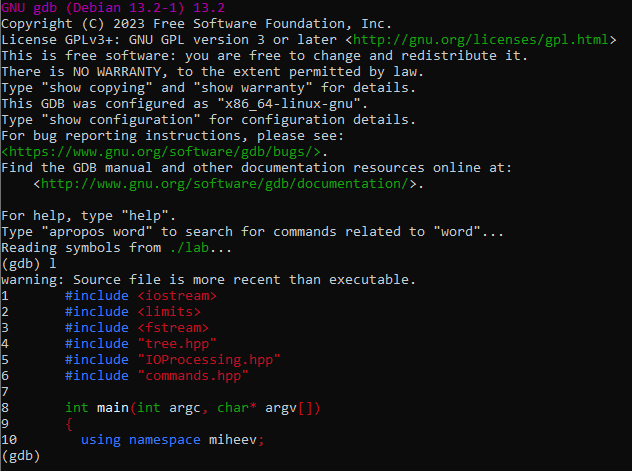Open the GDB documentation URL
This screenshot has height=471, width=632.
pos(227,184)
